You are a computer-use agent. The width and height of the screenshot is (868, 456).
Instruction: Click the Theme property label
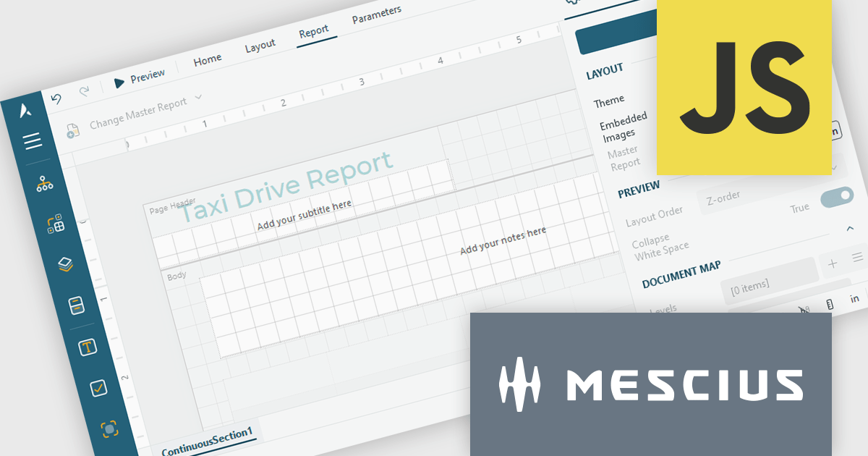pos(609,101)
